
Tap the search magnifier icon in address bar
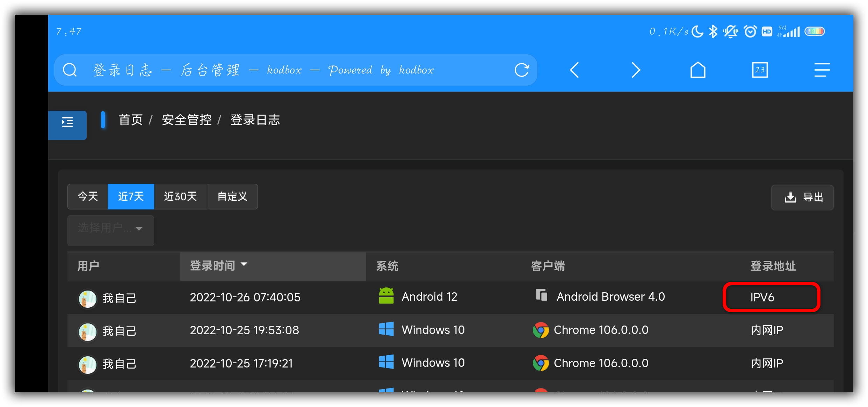click(x=70, y=70)
